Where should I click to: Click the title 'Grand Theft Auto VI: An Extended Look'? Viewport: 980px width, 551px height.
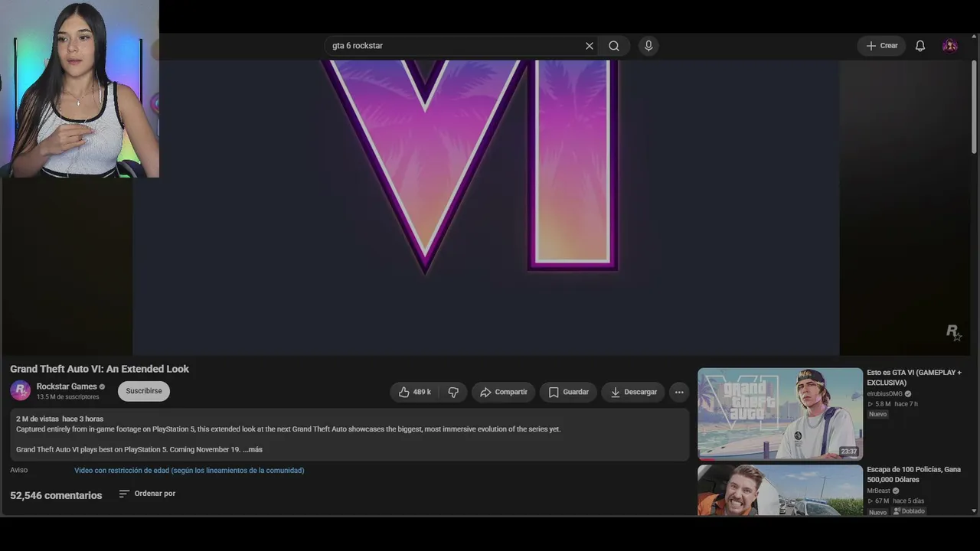pos(100,369)
